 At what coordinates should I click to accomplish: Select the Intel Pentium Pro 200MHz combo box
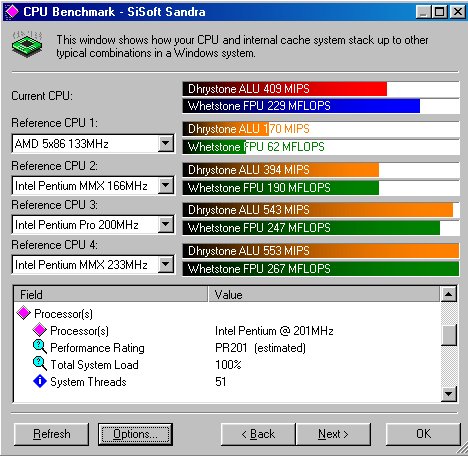pyautogui.click(x=93, y=224)
